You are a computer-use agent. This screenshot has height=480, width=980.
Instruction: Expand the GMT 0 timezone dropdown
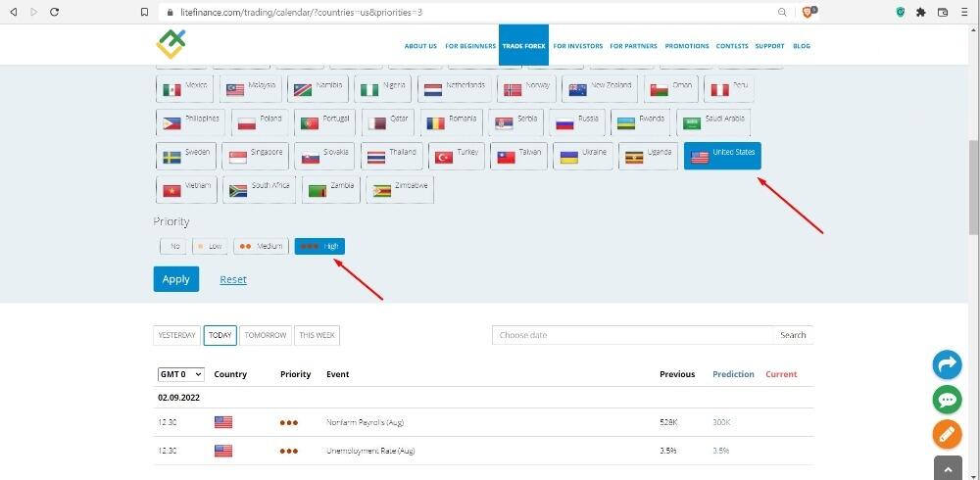point(180,374)
